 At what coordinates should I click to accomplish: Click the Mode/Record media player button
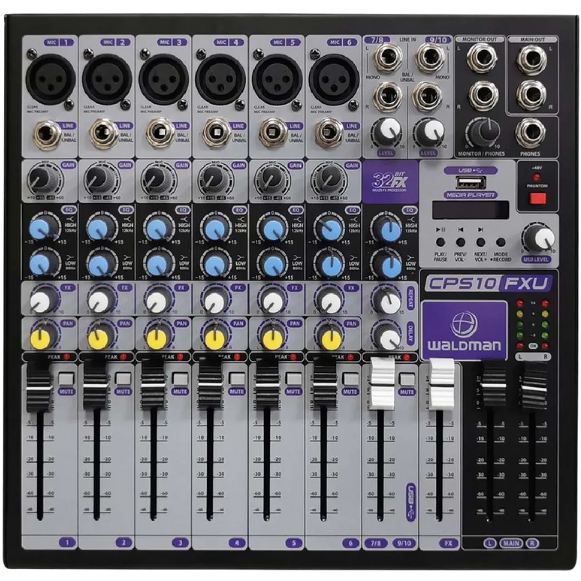501,242
